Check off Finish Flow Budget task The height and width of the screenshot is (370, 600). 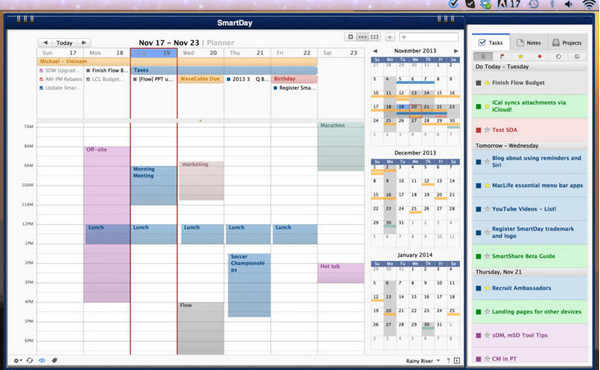(478, 83)
